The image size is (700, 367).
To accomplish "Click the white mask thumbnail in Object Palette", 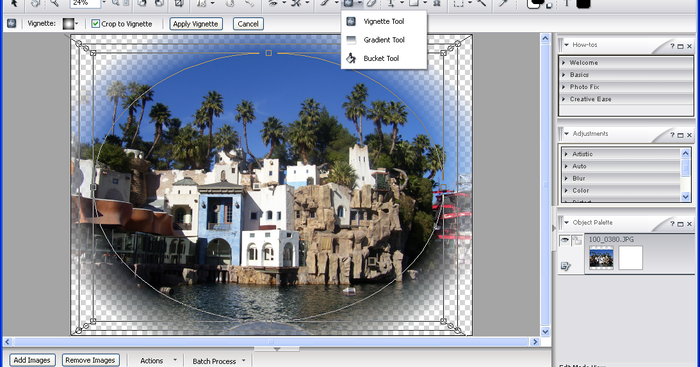I will coord(630,258).
